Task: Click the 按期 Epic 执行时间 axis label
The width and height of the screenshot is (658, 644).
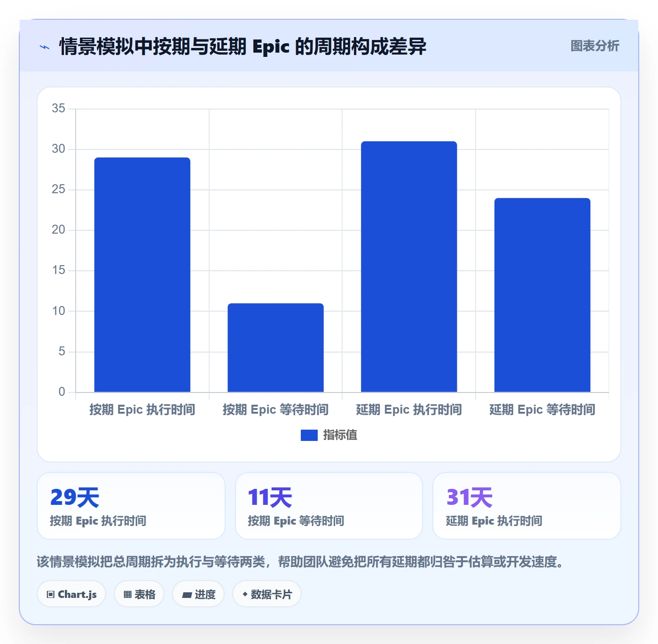Action: (142, 410)
